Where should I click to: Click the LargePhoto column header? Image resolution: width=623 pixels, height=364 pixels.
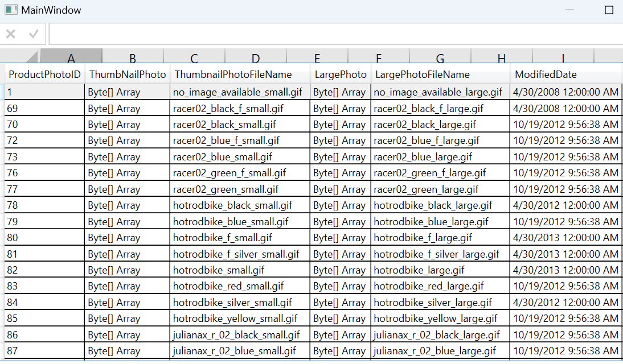(x=341, y=75)
